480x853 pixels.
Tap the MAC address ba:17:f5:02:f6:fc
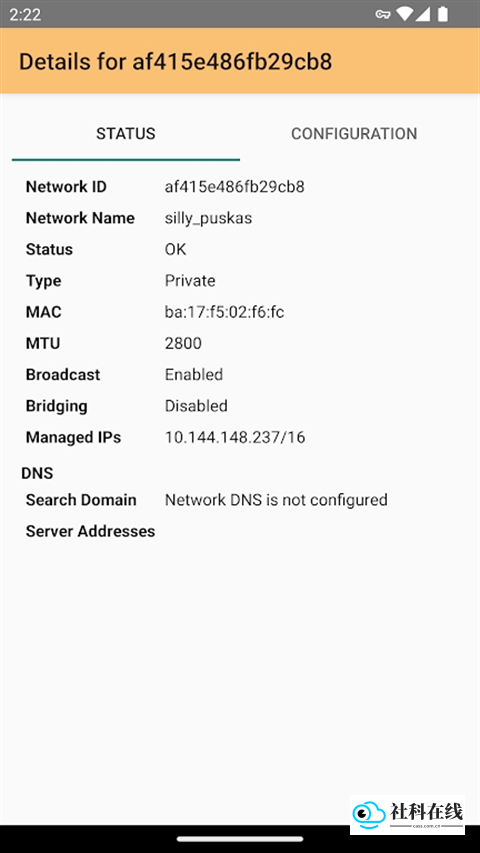tap(224, 312)
